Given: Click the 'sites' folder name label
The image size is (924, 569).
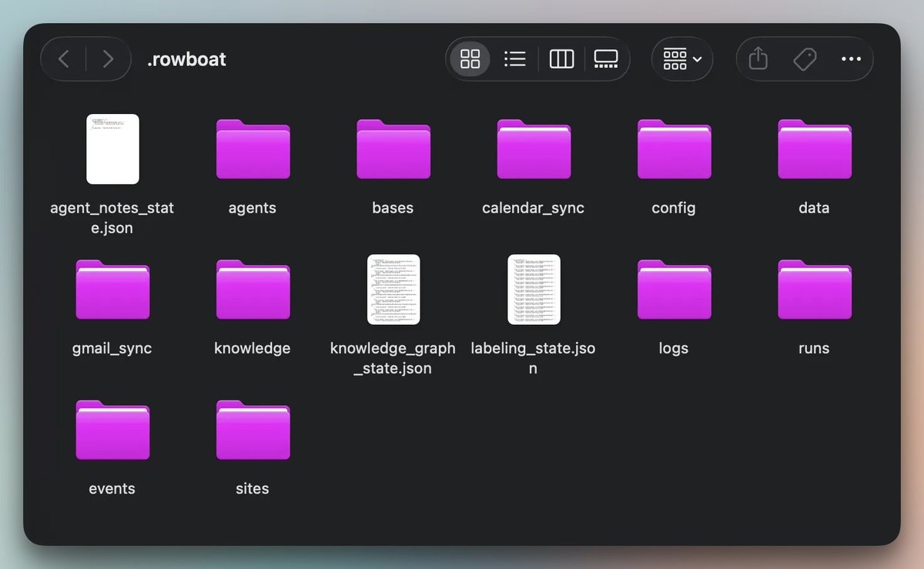Looking at the screenshot, I should click(253, 488).
